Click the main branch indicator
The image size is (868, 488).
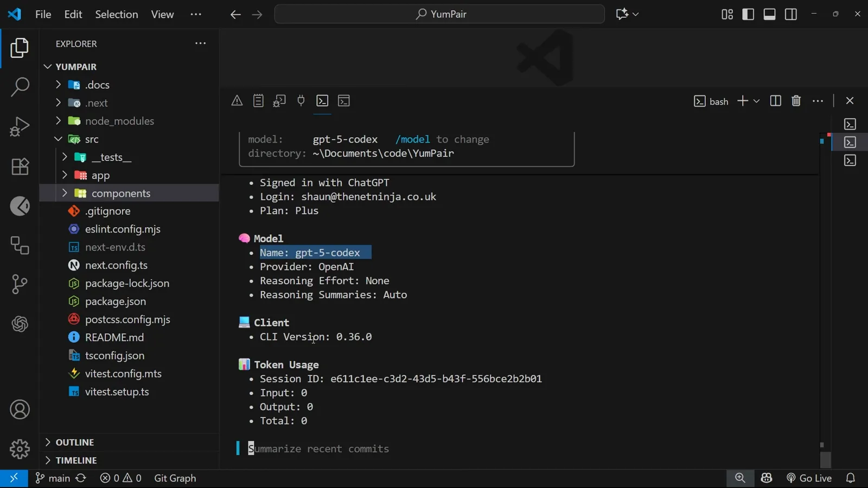click(x=53, y=478)
